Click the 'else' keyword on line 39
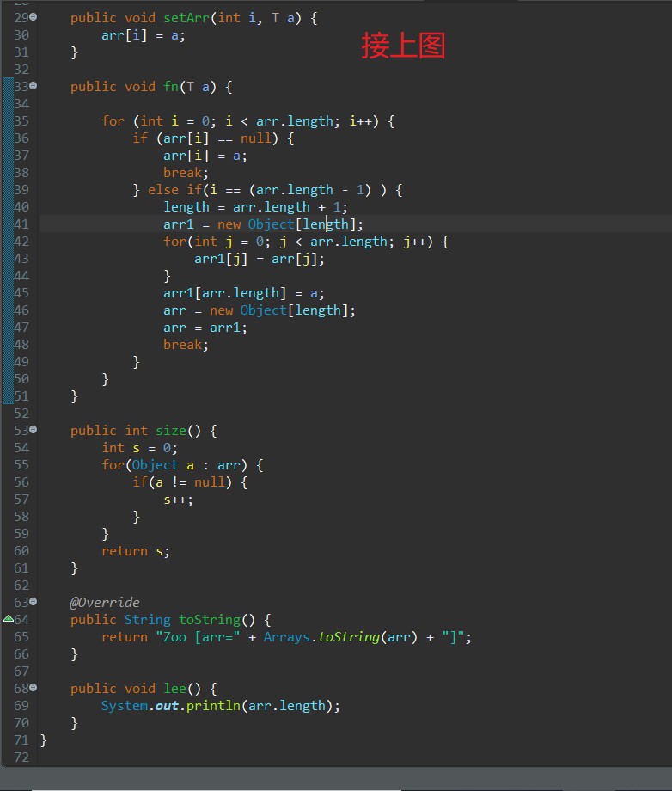The image size is (672, 791). pos(162,190)
